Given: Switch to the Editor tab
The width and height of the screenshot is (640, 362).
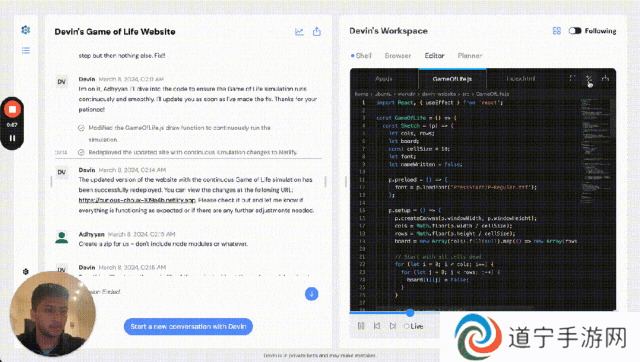Looking at the screenshot, I should 434,56.
